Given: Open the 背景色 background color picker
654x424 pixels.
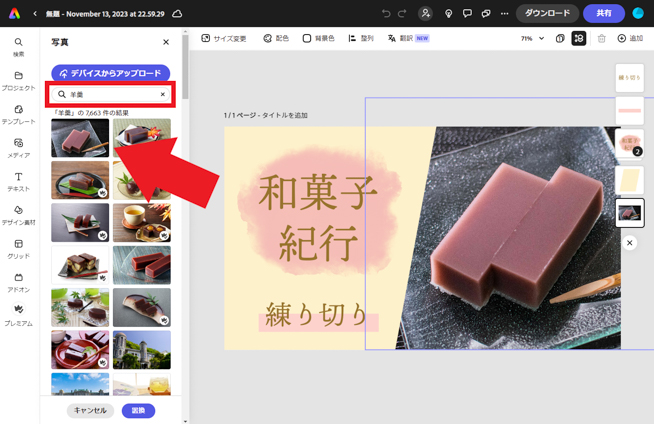Looking at the screenshot, I should click(318, 39).
